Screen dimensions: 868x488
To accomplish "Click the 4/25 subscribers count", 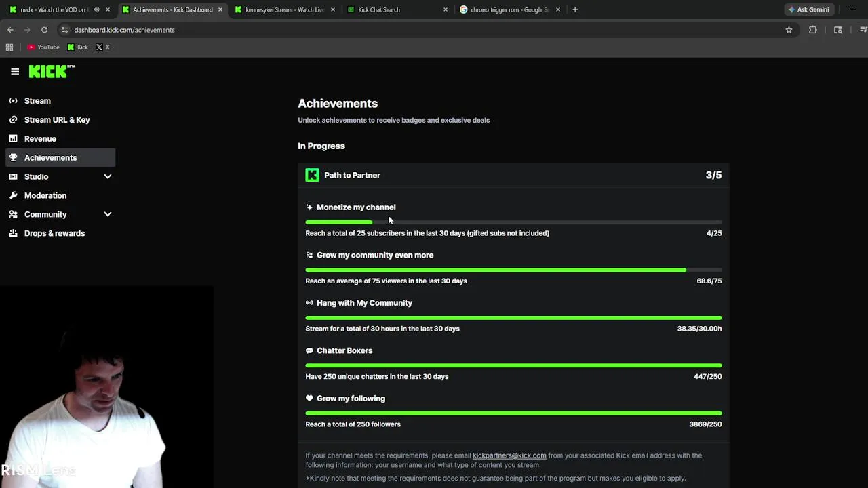I will (714, 233).
